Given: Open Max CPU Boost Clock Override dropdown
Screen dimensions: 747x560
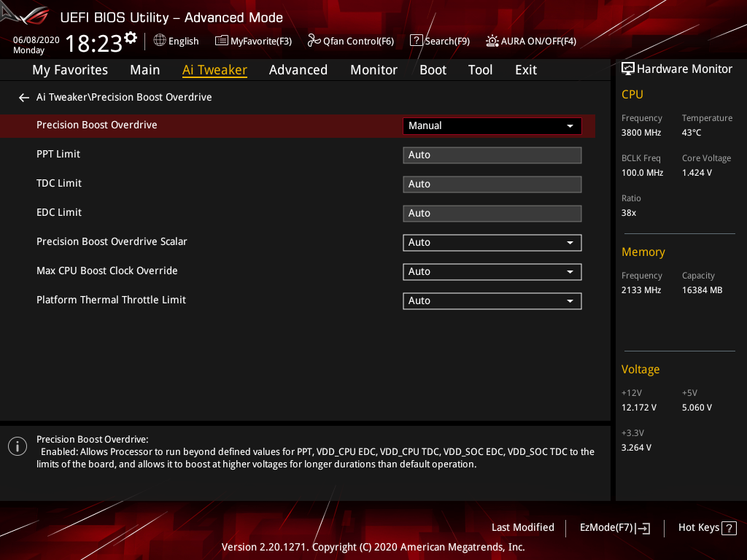Looking at the screenshot, I should [492, 271].
